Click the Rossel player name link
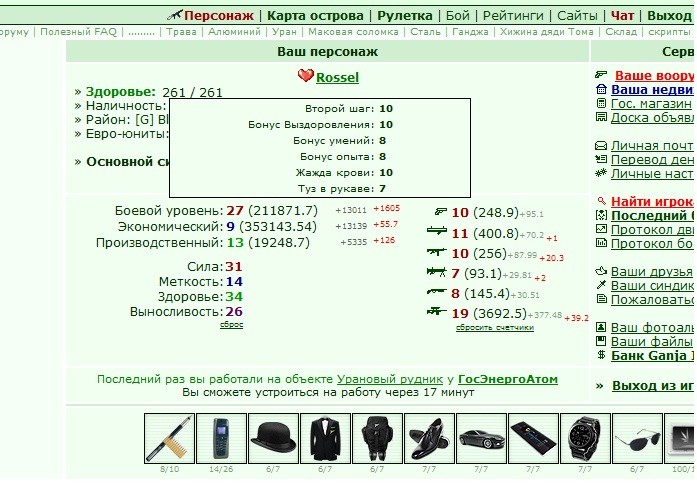The image size is (697, 487). (337, 77)
